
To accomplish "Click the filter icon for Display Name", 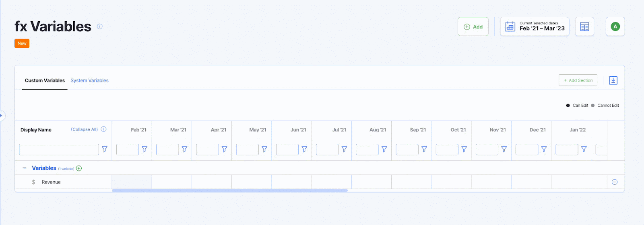I will (x=105, y=149).
